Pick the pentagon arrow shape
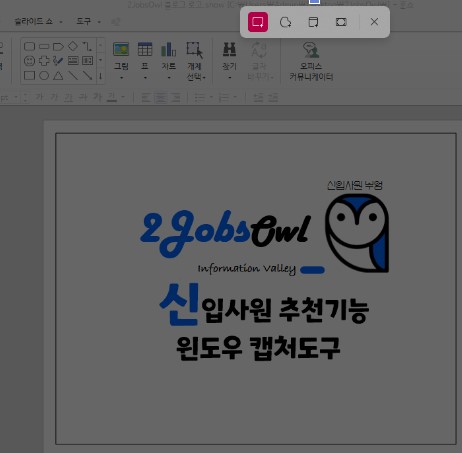Image resolution: width=462 pixels, height=453 pixels. pyautogui.click(x=58, y=46)
